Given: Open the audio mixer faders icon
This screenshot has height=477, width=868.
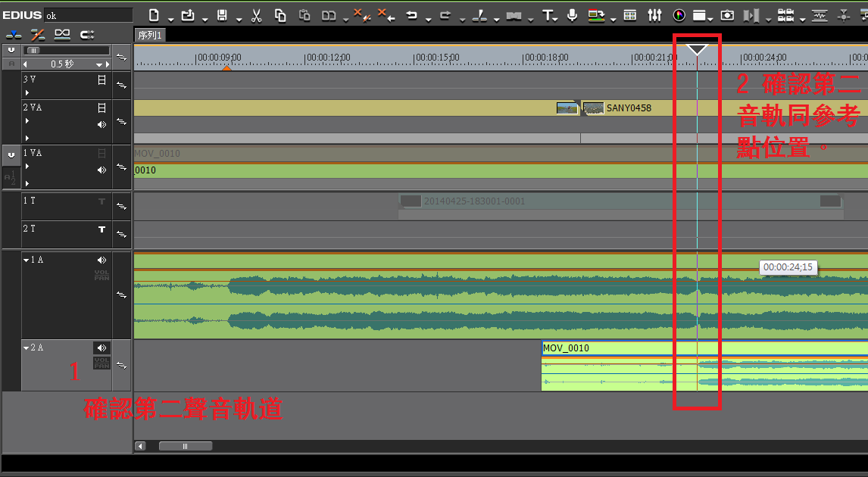Looking at the screenshot, I should pyautogui.click(x=656, y=15).
